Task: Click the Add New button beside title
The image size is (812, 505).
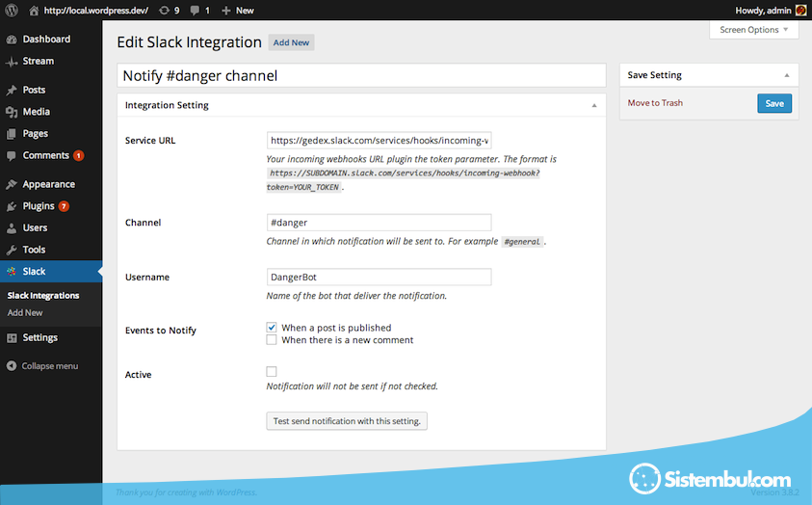Action: pyautogui.click(x=291, y=42)
